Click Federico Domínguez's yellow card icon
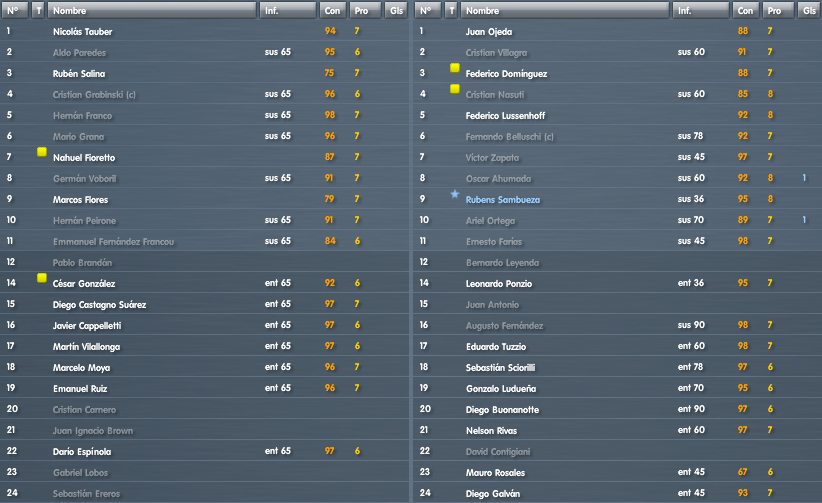The image size is (822, 503). coord(455,68)
